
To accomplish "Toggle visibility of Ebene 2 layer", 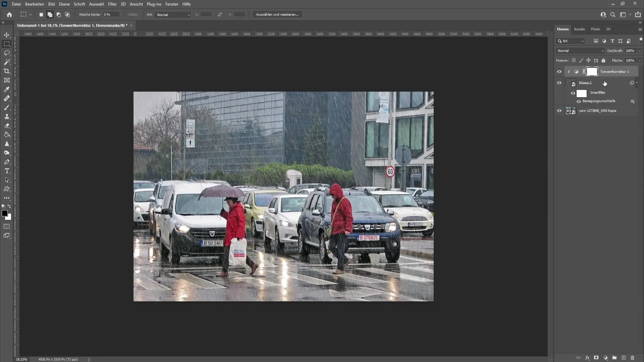I will [559, 82].
